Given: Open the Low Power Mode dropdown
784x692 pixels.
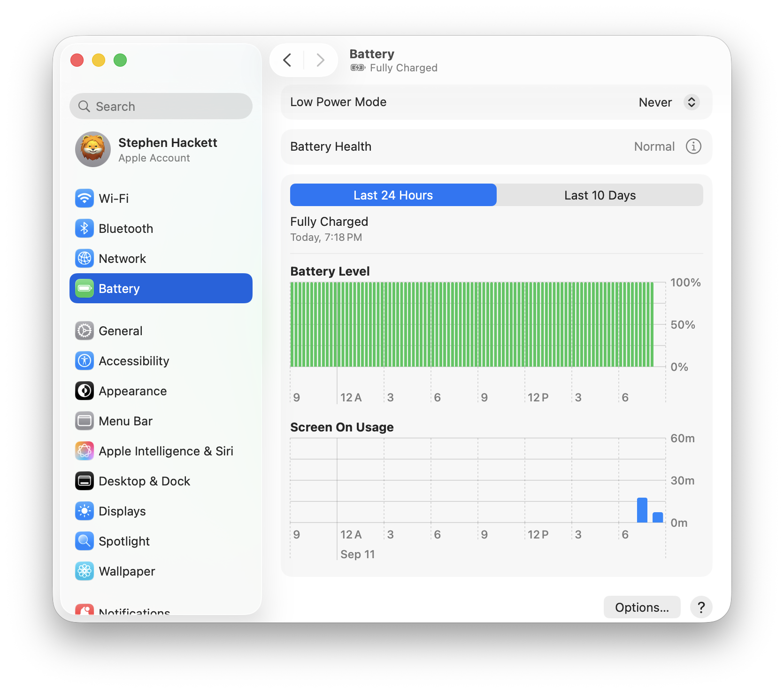Looking at the screenshot, I should coord(692,102).
